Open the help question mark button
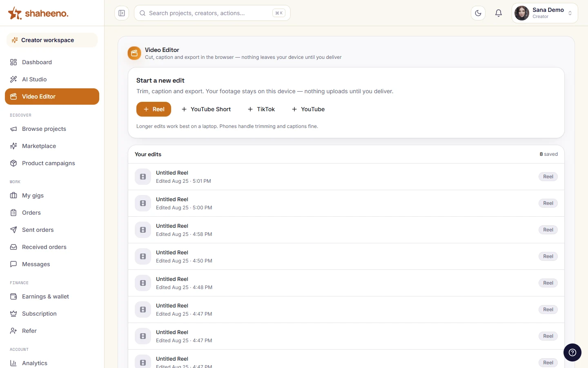Image resolution: width=588 pixels, height=368 pixels. click(572, 352)
